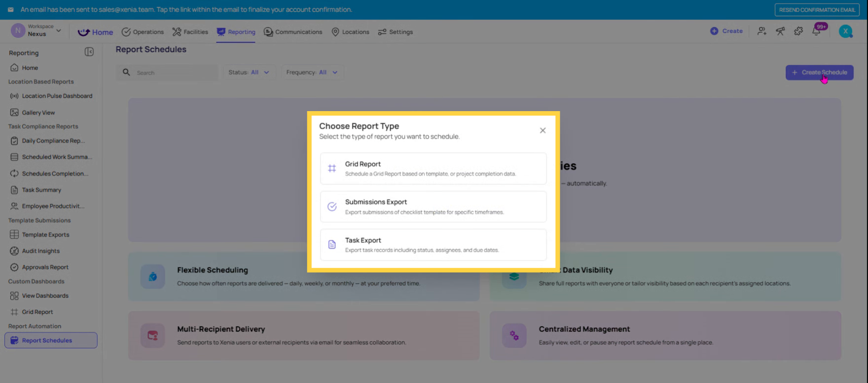
Task: Click the Data Visibility card icon
Action: tap(514, 276)
